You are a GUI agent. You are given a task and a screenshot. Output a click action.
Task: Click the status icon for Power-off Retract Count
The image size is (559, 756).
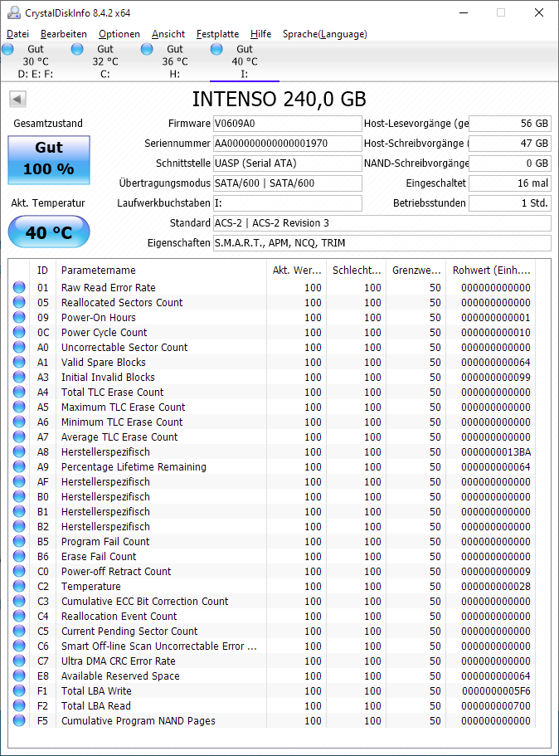(x=19, y=571)
